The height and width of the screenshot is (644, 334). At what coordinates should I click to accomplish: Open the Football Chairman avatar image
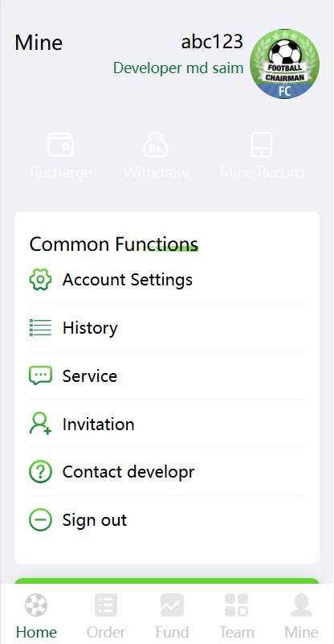[284, 64]
